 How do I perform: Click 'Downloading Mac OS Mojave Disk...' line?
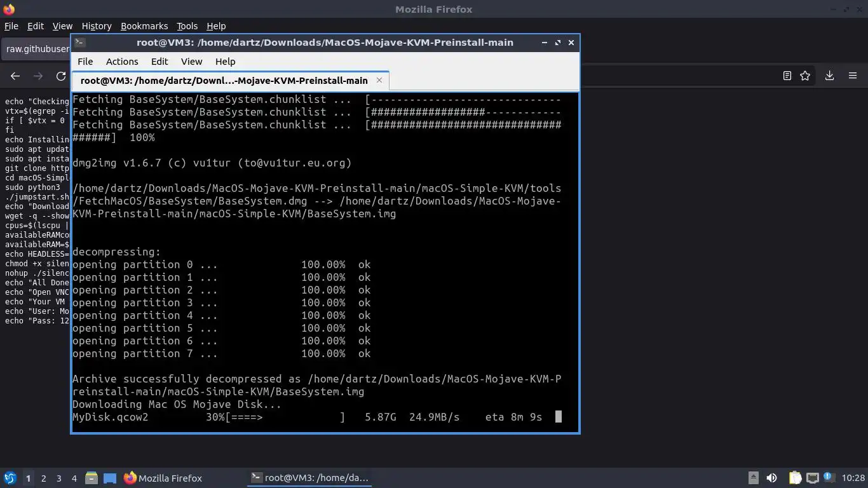(x=177, y=404)
